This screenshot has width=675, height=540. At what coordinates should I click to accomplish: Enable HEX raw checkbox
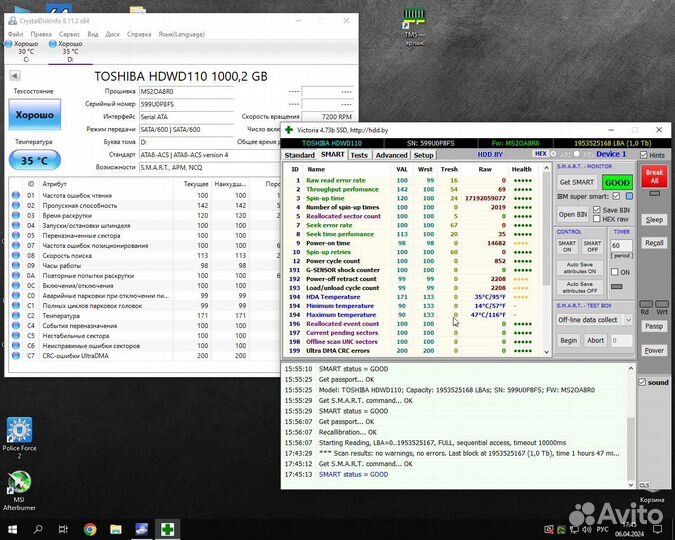[x=597, y=219]
